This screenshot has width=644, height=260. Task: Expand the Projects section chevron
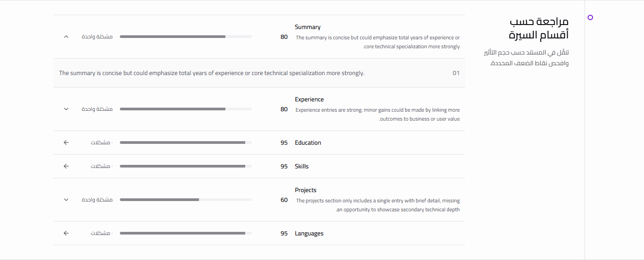click(66, 200)
